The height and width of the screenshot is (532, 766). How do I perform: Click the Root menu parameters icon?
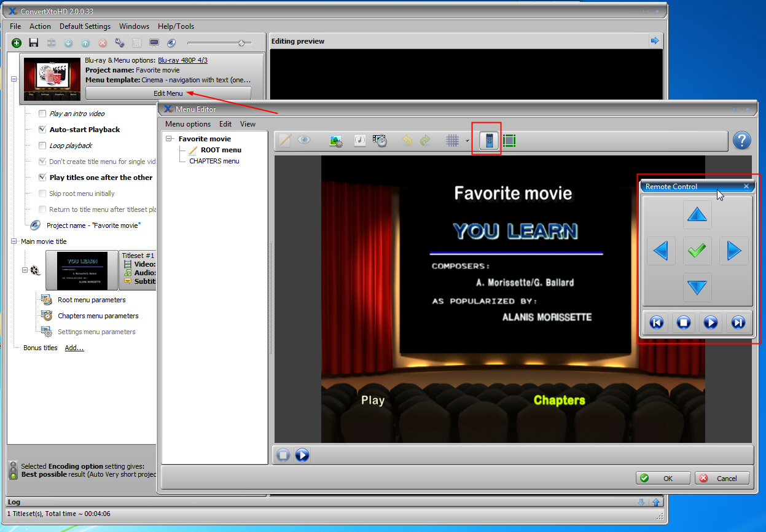pos(47,300)
